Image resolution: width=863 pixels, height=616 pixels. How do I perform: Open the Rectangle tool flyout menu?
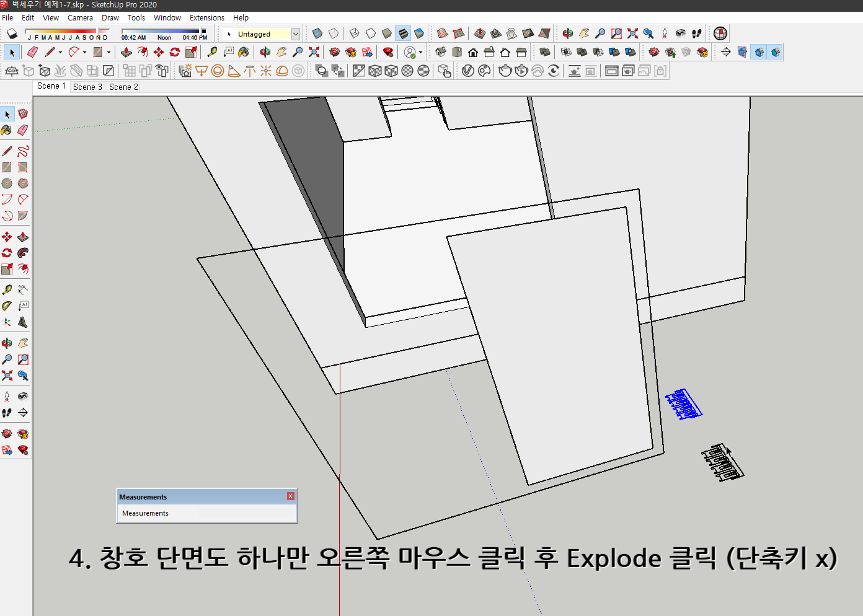(109, 52)
